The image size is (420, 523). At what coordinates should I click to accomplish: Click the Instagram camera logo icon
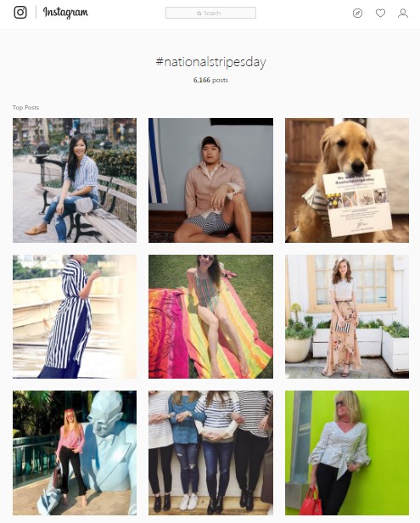click(20, 13)
